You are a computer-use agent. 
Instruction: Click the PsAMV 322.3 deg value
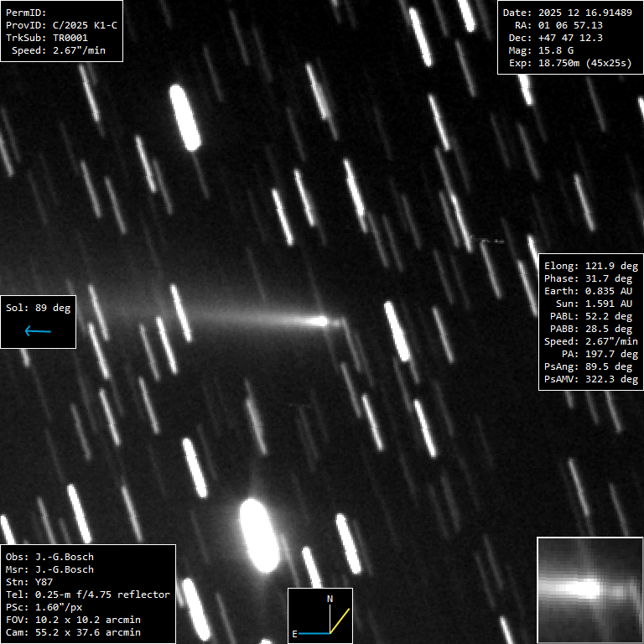[591, 379]
